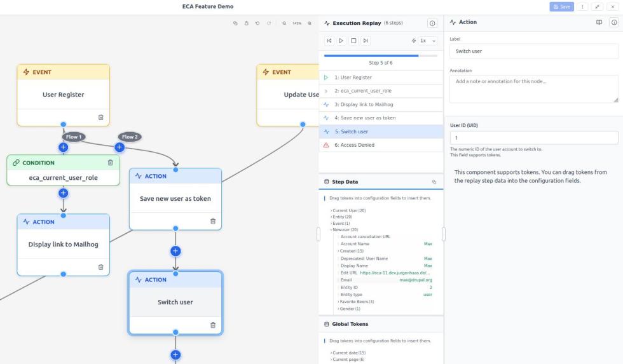623x364 pixels.
Task: Click the Edit URL link value
Action: (395, 273)
